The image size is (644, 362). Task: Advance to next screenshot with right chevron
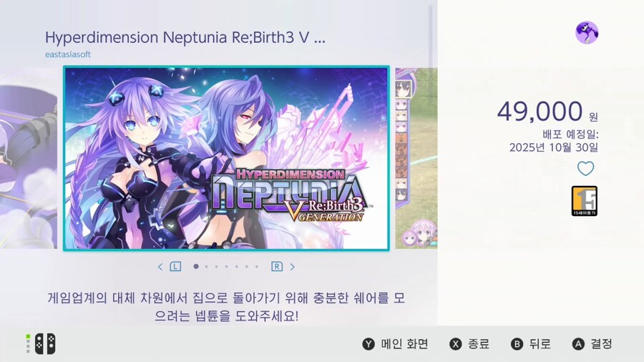click(293, 267)
